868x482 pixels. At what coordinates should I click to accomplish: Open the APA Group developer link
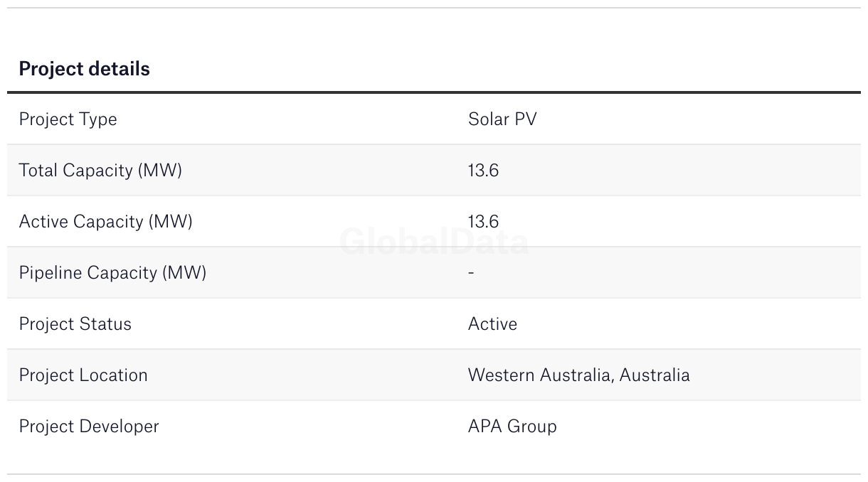pyautogui.click(x=512, y=426)
